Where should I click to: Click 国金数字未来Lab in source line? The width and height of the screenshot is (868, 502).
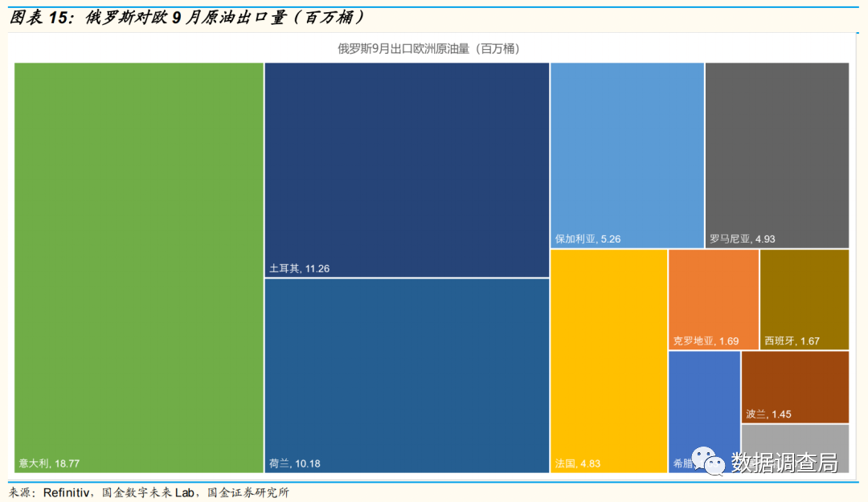pyautogui.click(x=150, y=492)
